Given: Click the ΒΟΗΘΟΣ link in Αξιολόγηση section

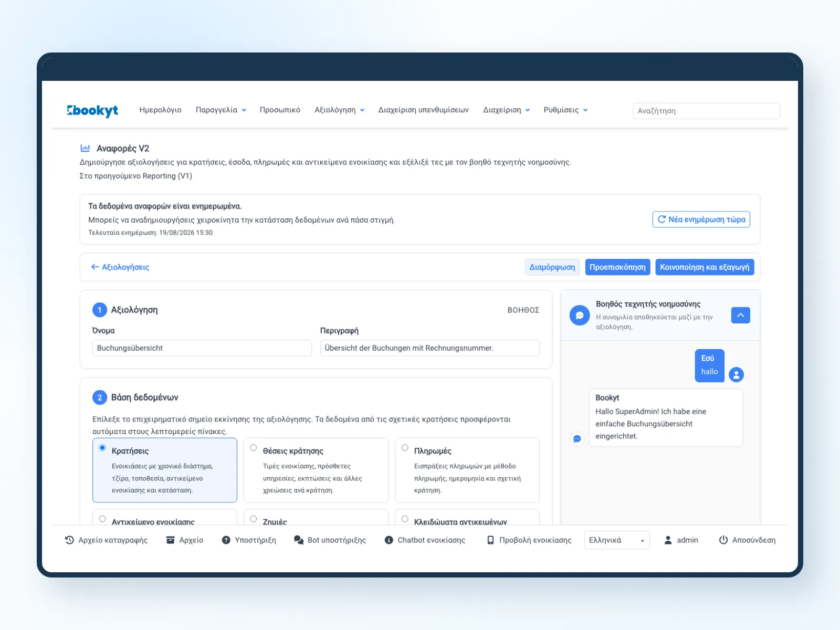Looking at the screenshot, I should click(523, 310).
